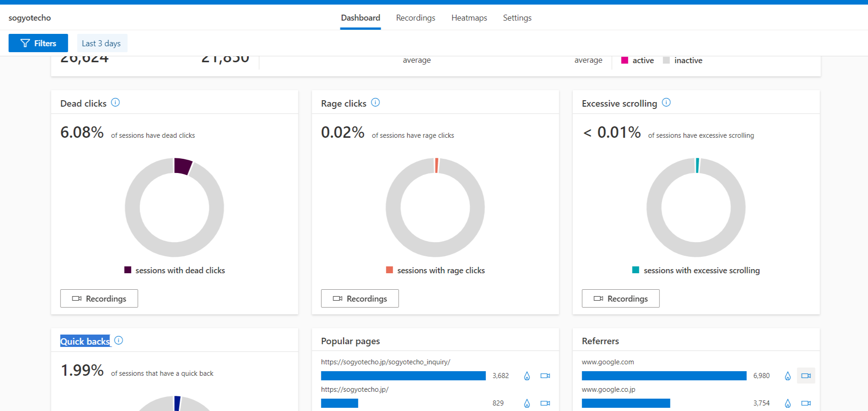Toggle sessions with dead clicks legend
The width and height of the screenshot is (868, 411).
(x=175, y=270)
